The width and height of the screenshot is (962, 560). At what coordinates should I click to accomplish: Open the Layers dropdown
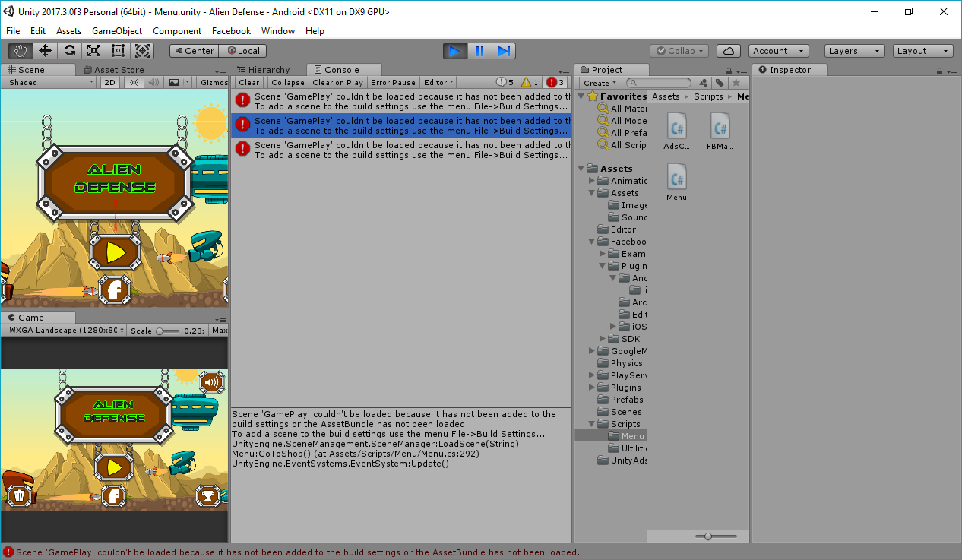click(854, 51)
